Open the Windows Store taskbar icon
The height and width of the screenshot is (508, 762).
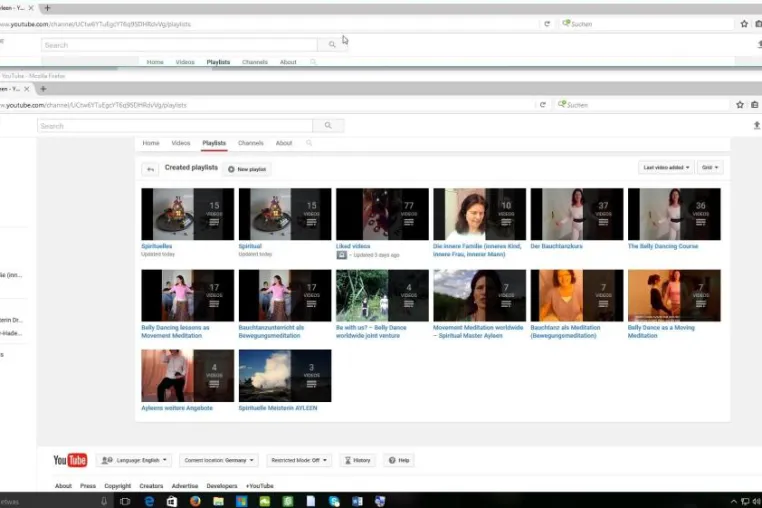pyautogui.click(x=172, y=501)
